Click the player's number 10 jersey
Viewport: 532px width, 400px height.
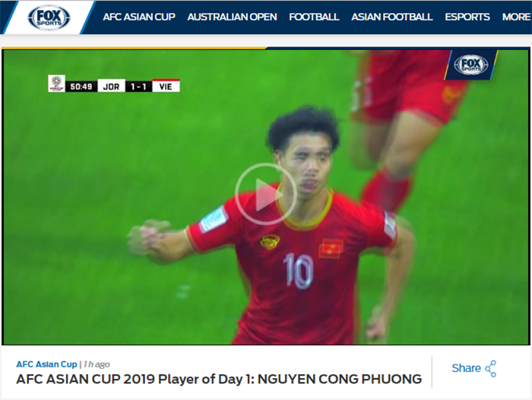[299, 271]
